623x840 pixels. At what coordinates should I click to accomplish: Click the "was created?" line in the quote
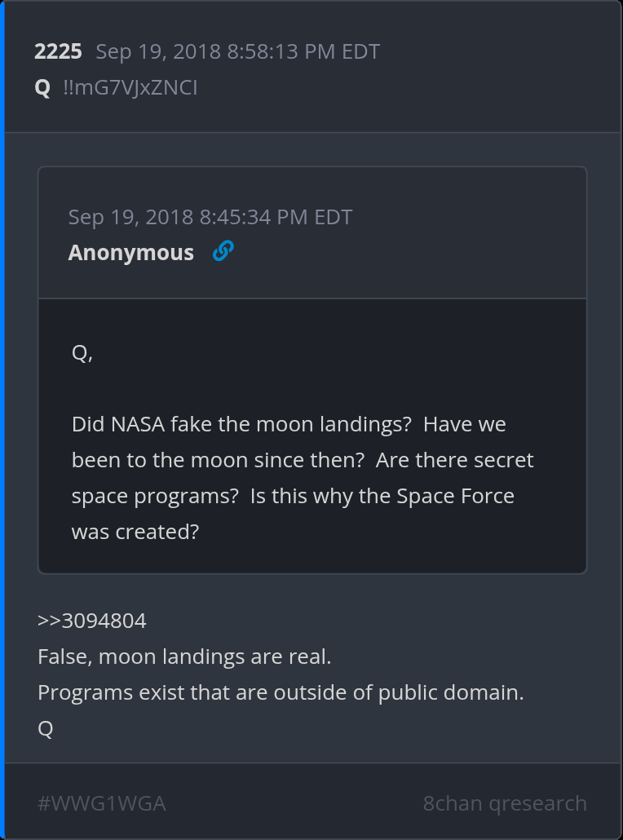point(135,532)
